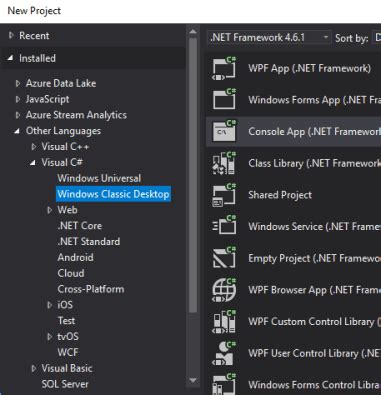Select the WCF category

click(x=68, y=352)
